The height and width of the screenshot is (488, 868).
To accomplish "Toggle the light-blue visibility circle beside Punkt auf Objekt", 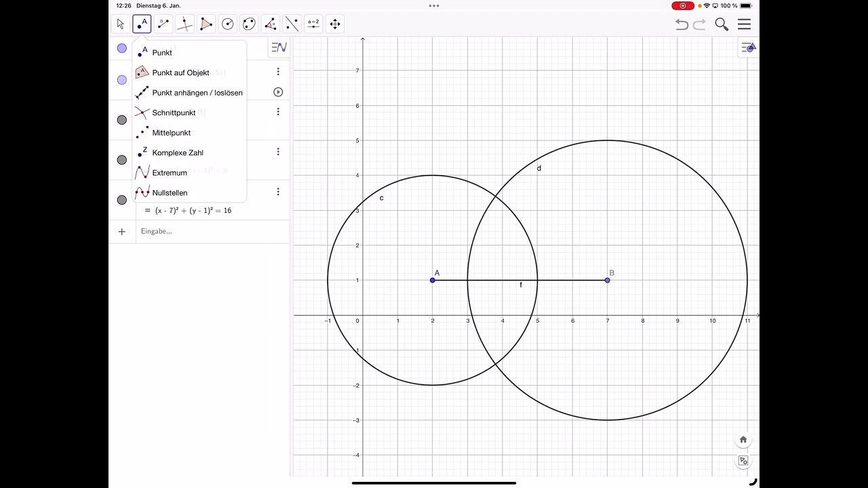I will [122, 80].
